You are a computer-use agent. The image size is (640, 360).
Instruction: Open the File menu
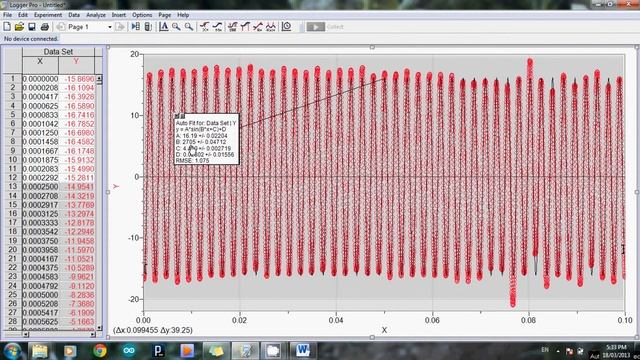[x=7, y=15]
